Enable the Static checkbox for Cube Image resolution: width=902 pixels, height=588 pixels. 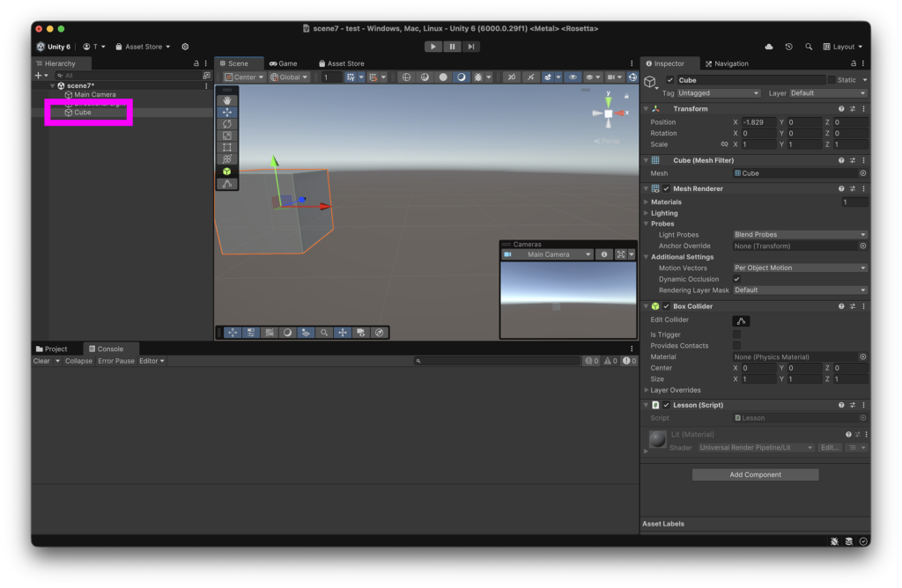832,80
